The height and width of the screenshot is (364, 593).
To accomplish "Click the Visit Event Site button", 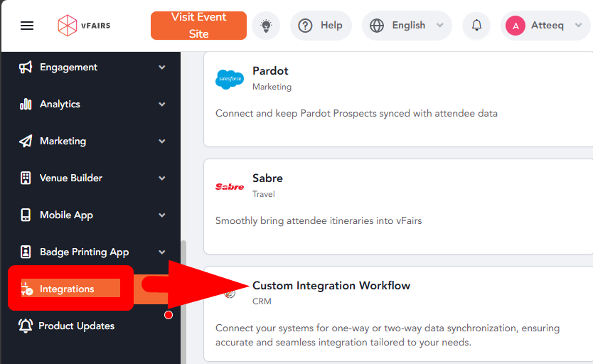I will (198, 26).
